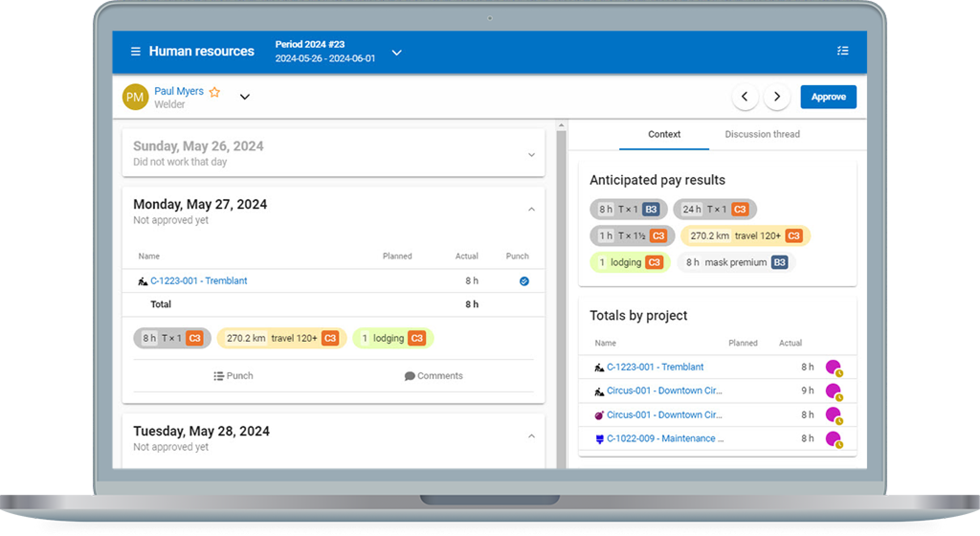Open C-1223-001 - Tremblant link in Monday table
The height and width of the screenshot is (536, 980).
point(199,281)
